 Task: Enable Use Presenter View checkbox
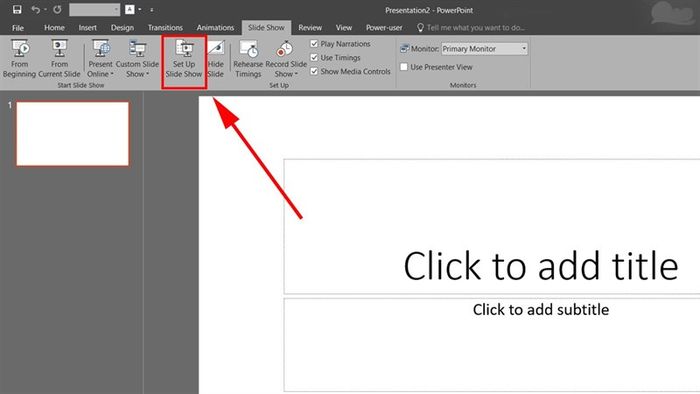tap(404, 67)
